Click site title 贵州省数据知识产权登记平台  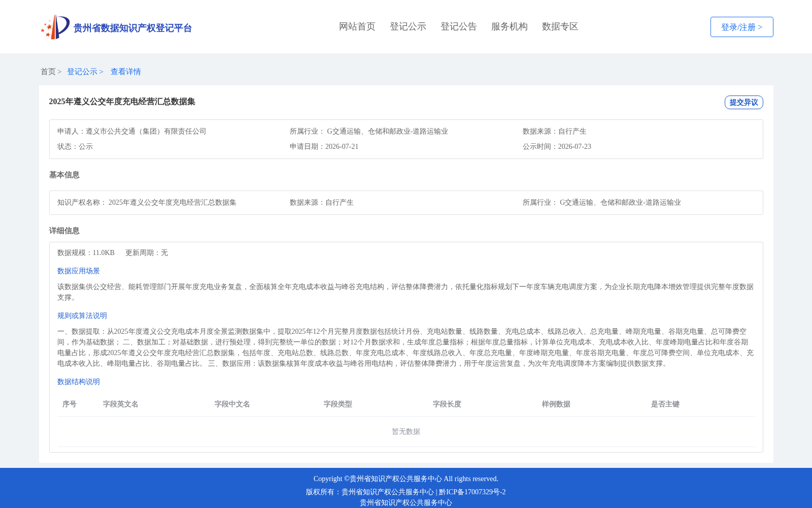[x=132, y=28]
